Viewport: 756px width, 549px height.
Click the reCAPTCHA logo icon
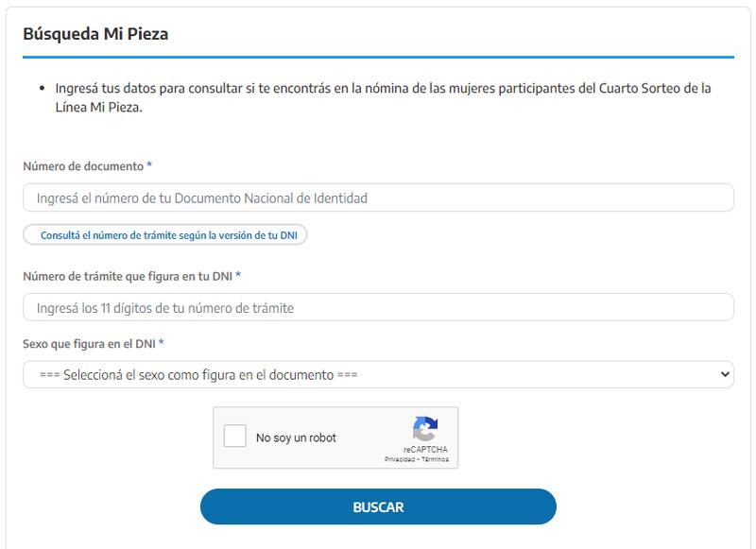click(425, 429)
